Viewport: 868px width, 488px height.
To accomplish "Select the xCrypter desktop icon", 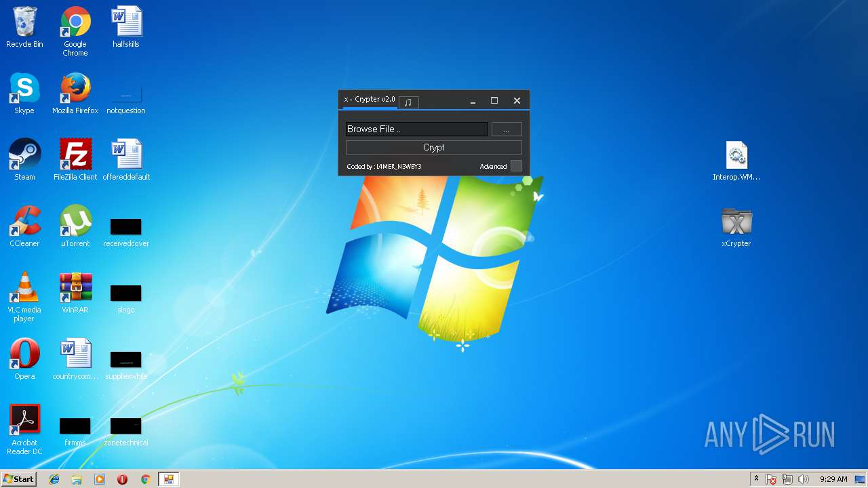I will click(736, 227).
